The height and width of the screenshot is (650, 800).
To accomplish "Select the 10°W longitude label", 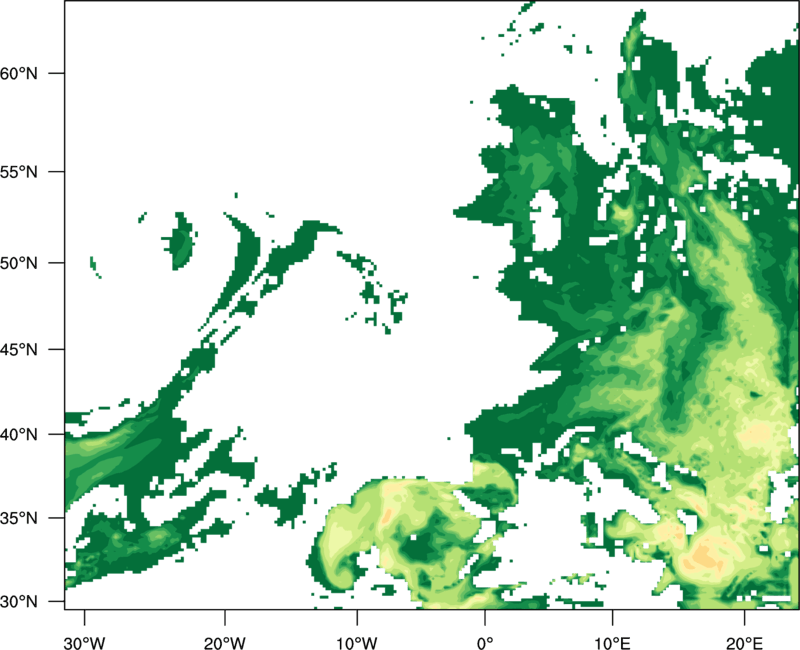I will [x=357, y=643].
